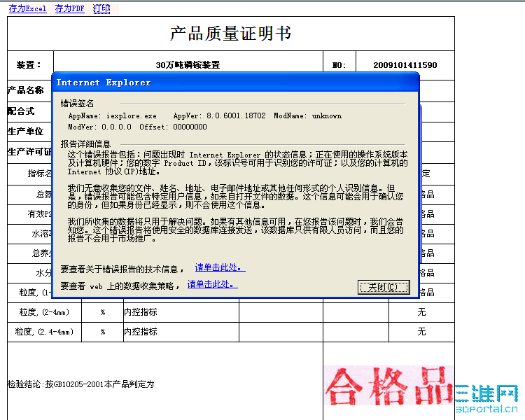Click the document number 2009101411590

(x=405, y=65)
